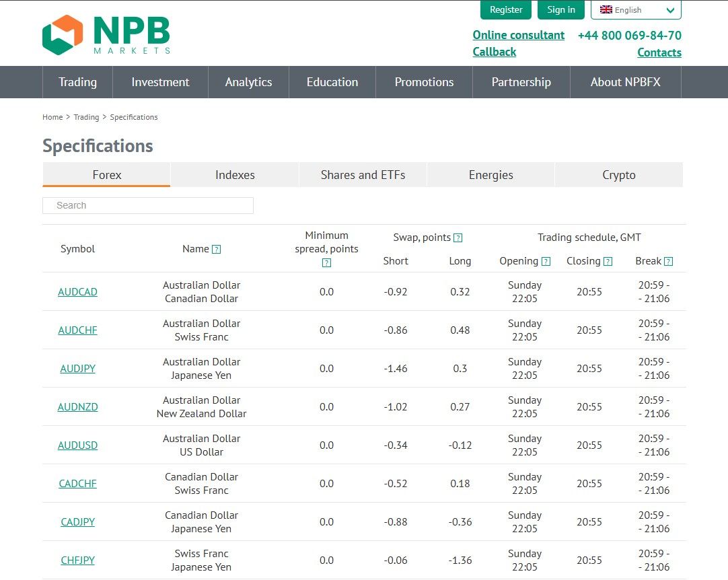Go to Home in the breadcrumb
728x580 pixels.
pos(52,117)
